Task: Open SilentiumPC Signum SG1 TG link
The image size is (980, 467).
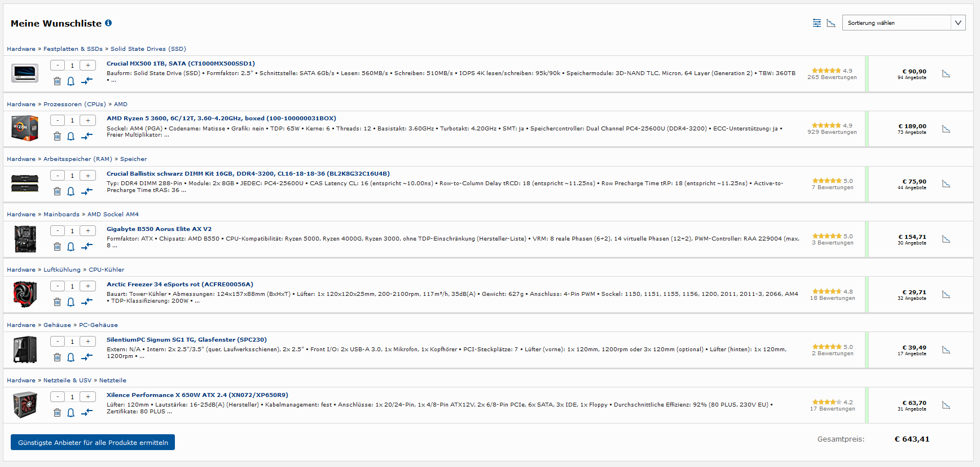Action: click(x=187, y=340)
